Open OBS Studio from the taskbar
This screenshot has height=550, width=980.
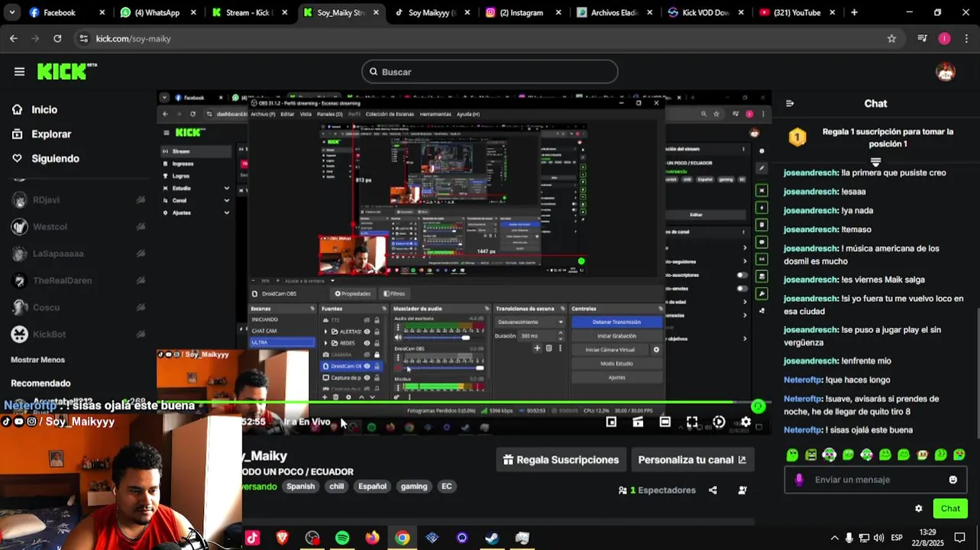[312, 538]
